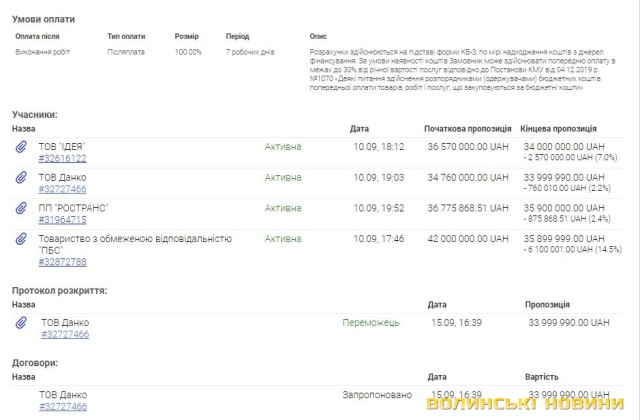Click #32727466 link in participants list
Screen dimensions: 640x420
pos(62,189)
